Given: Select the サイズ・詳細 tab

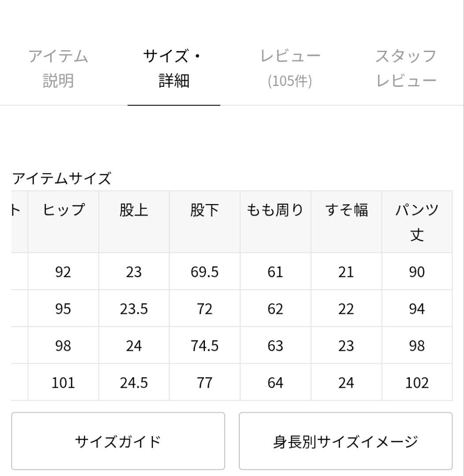Looking at the screenshot, I should [174, 68].
